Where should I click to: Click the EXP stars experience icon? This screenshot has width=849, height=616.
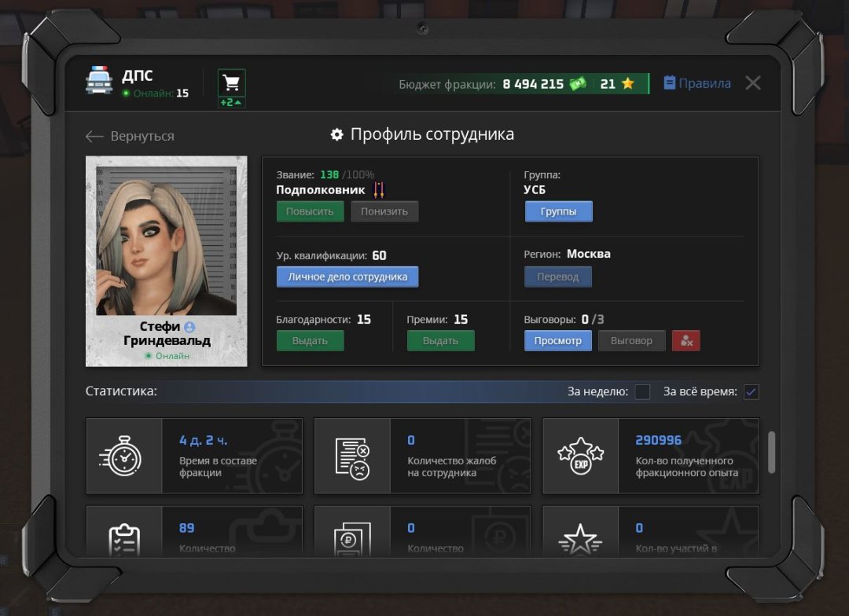(x=580, y=456)
